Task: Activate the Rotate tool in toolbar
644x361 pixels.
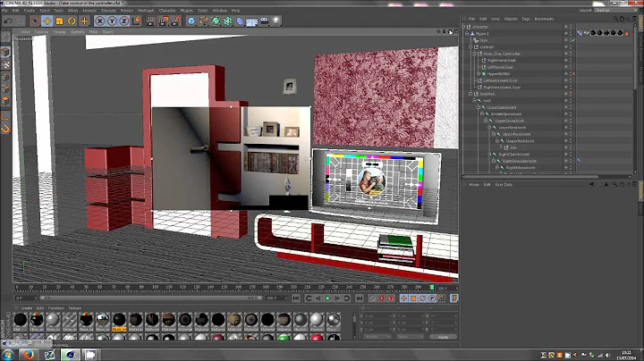Action: click(72, 21)
